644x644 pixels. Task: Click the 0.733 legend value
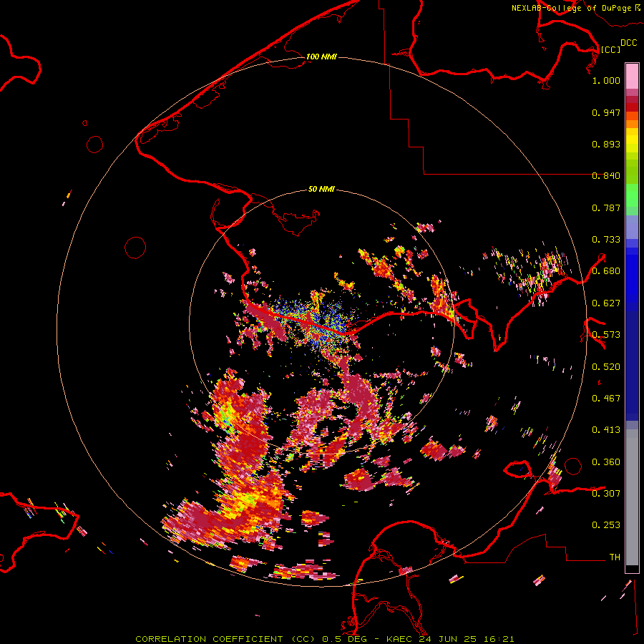[606, 240]
